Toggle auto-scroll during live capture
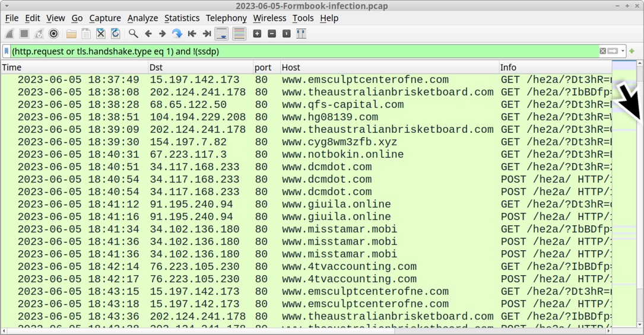This screenshot has height=335, width=644. 222,34
